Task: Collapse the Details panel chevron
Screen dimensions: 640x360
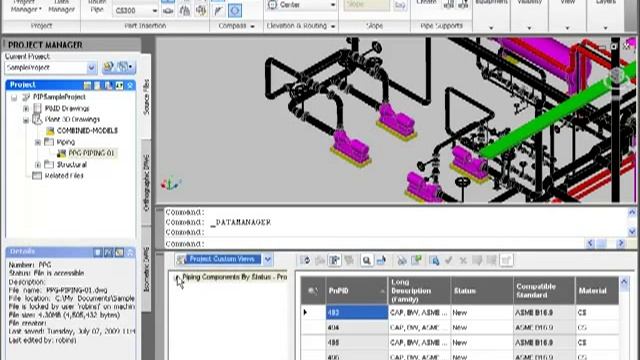Action: pyautogui.click(x=130, y=253)
